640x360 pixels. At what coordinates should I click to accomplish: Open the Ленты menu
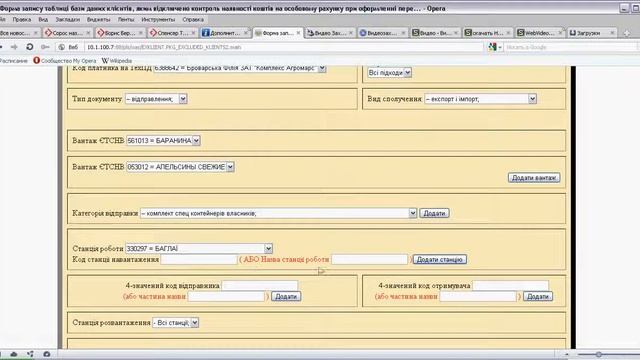tap(126, 19)
